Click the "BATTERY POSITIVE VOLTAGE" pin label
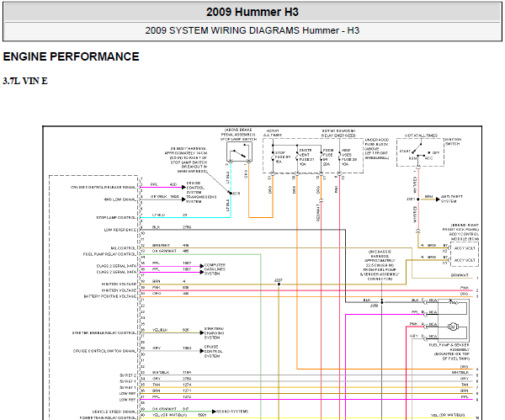The image size is (505, 420). click(x=110, y=296)
